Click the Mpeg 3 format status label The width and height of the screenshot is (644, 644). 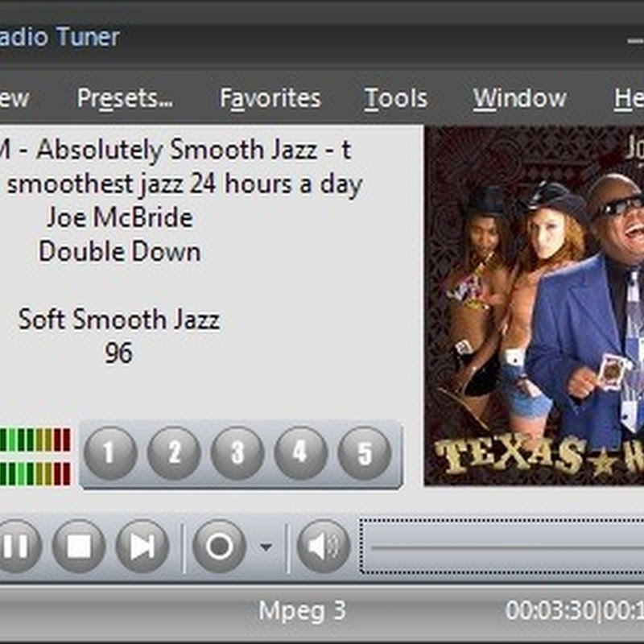coord(302,610)
